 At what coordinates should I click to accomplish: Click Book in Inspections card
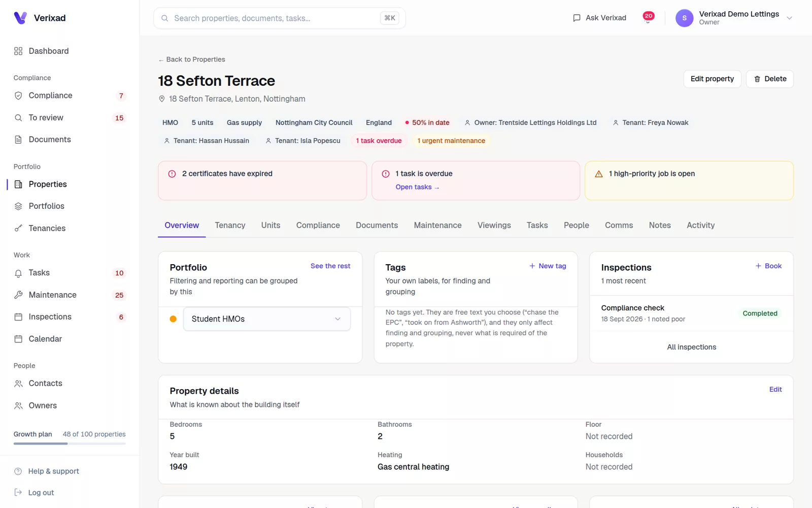768,266
